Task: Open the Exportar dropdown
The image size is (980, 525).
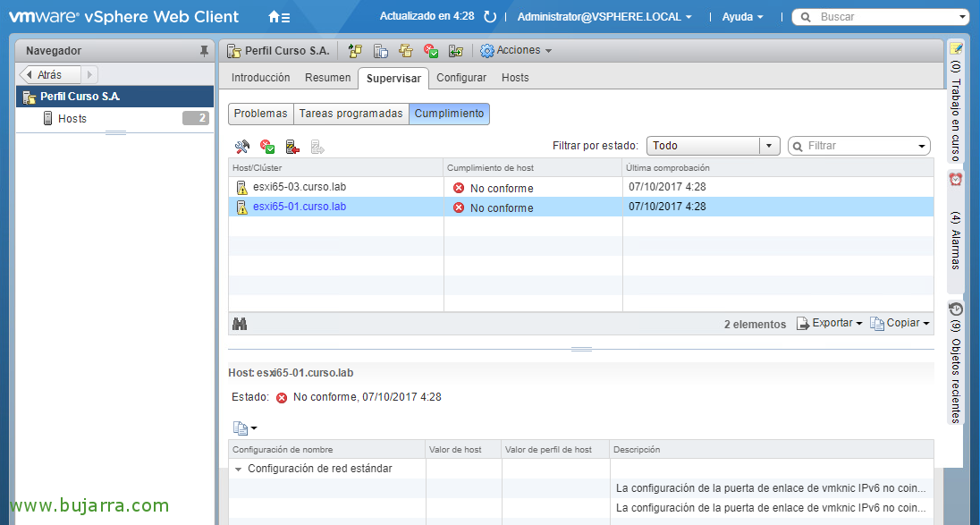Action: [x=830, y=323]
